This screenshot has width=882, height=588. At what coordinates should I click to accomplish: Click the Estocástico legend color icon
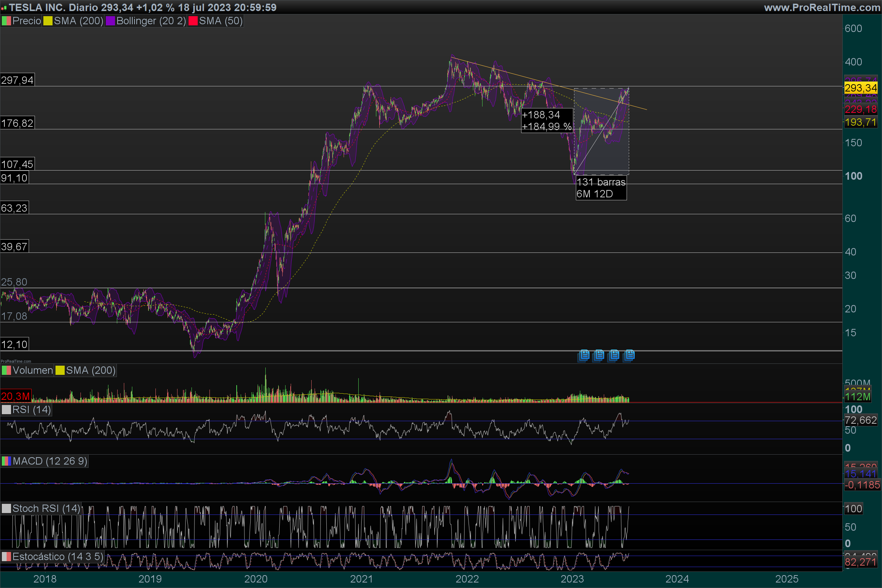click(x=6, y=557)
